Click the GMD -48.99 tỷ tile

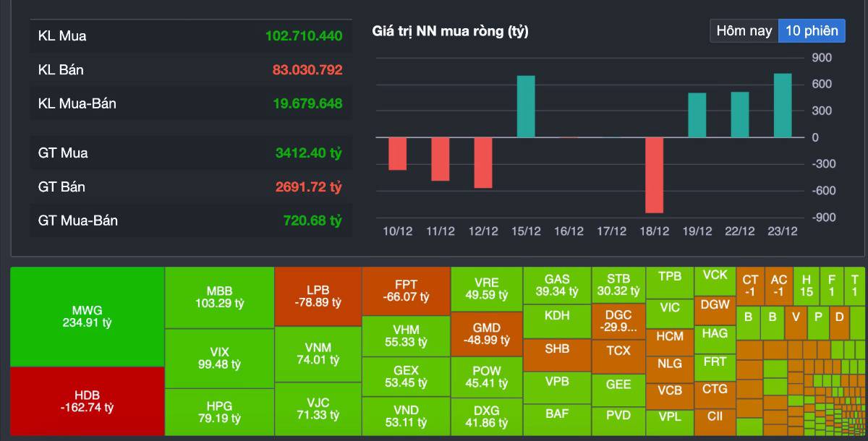(x=486, y=334)
